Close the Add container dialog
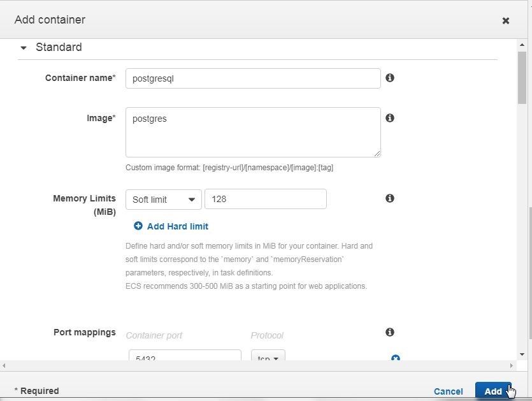The width and height of the screenshot is (532, 401). 505,20
